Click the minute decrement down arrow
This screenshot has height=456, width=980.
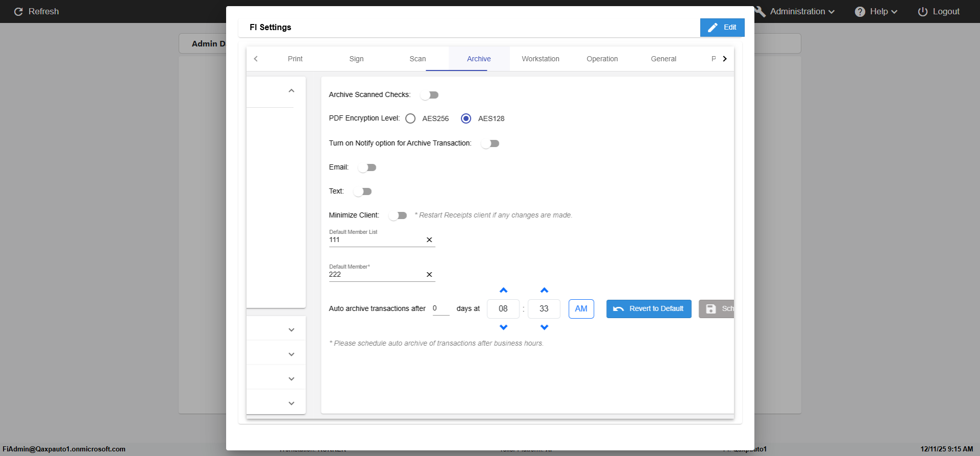pyautogui.click(x=544, y=327)
